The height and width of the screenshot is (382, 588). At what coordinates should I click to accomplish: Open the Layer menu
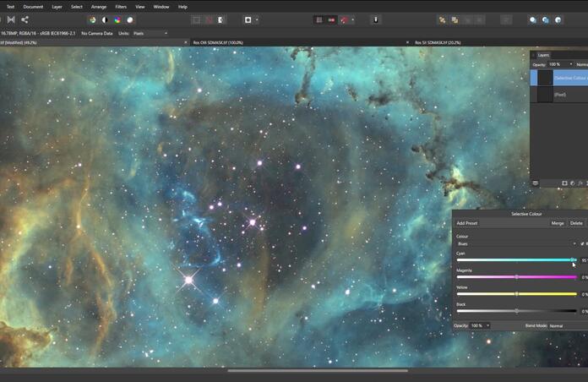[x=57, y=7]
